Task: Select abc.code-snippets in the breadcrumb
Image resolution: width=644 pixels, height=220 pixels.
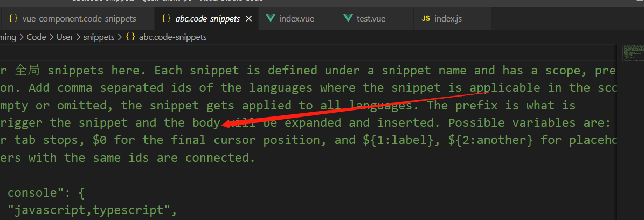Action: coord(173,37)
